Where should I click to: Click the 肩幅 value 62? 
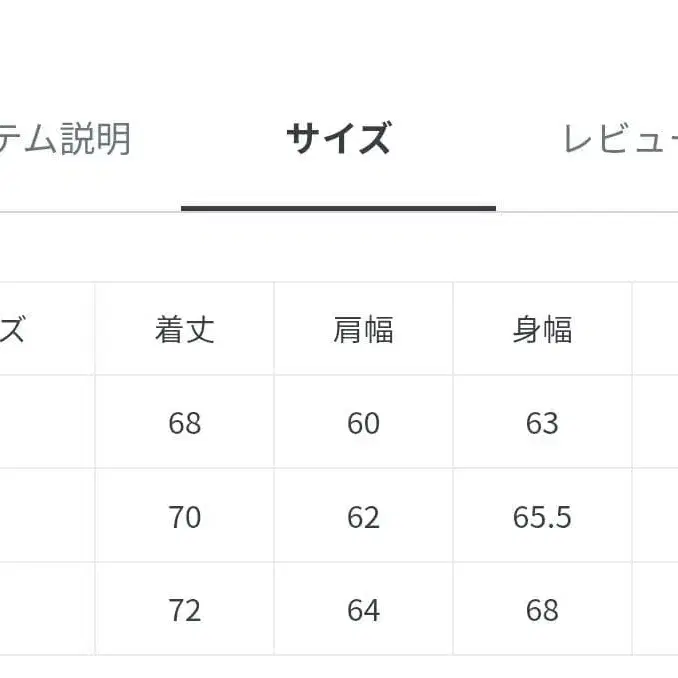point(363,517)
